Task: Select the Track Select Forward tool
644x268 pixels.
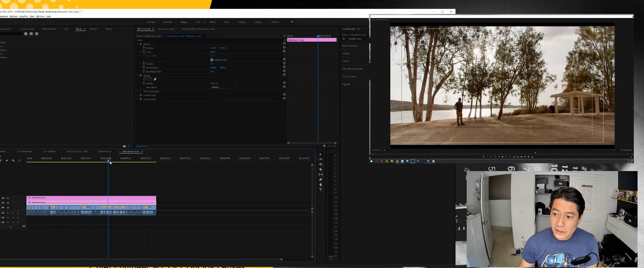Action: (320, 159)
